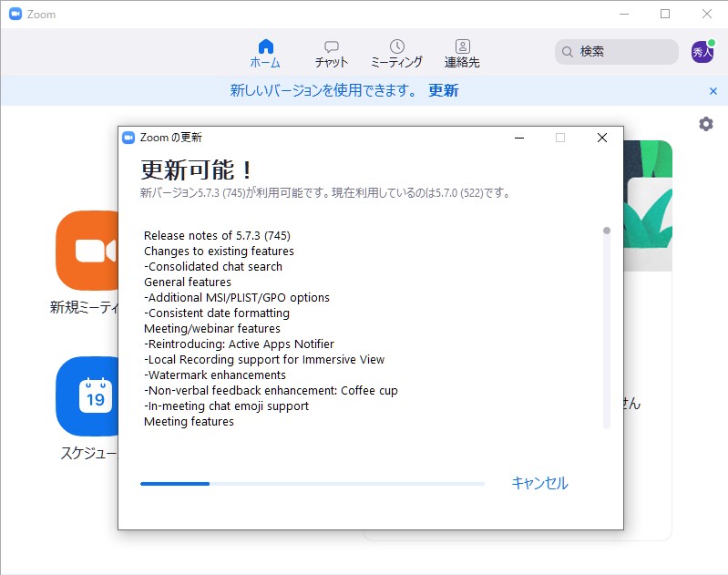Viewport: 728px width, 575px height.
Task: Click 'Non-verbal feedback enhancement: Coffee cup' line
Action: click(x=271, y=391)
